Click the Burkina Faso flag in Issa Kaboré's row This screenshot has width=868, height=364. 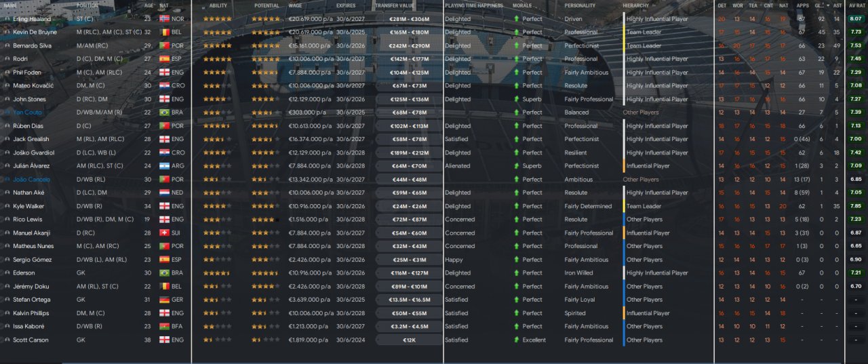pos(164,327)
